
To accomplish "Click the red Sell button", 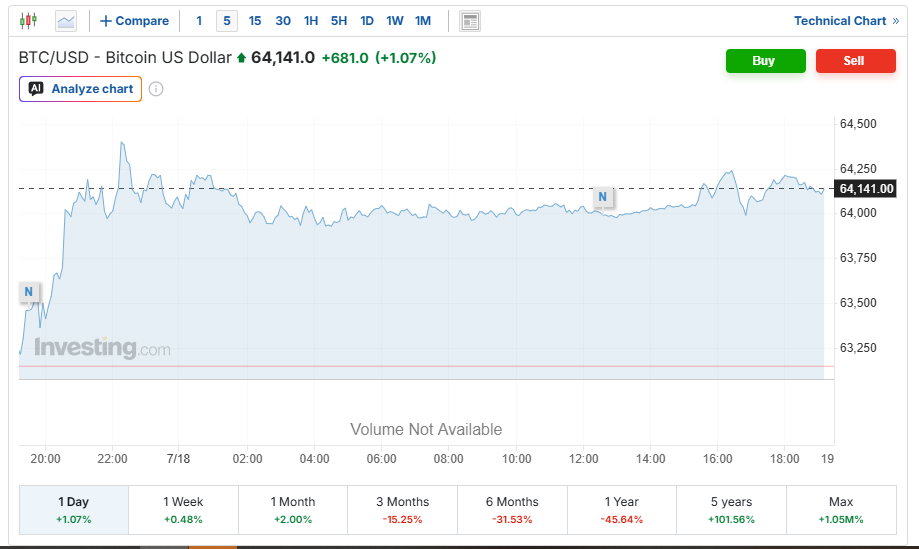I will [x=856, y=61].
